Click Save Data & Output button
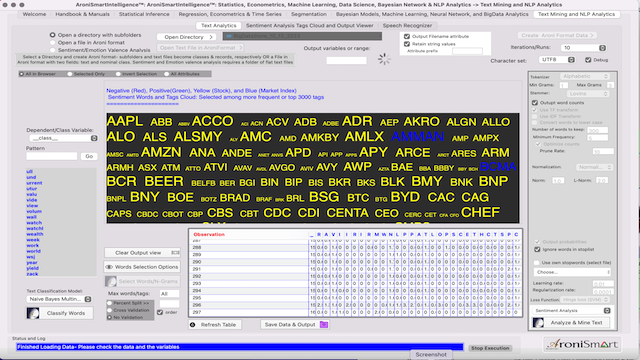 click(x=295, y=324)
